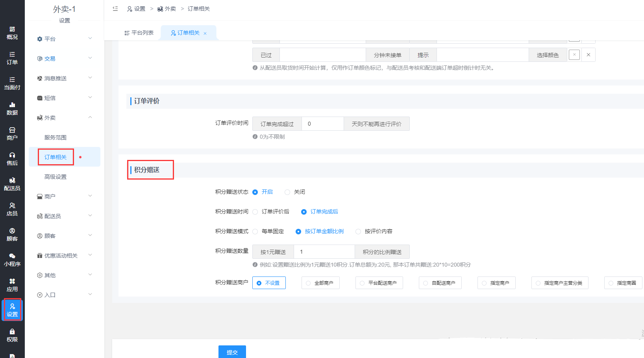Open the 应用 apps section
This screenshot has height=358, width=644.
point(12,285)
